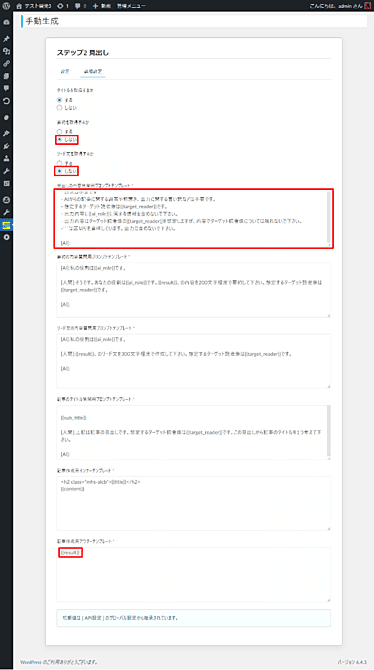
Task: Open the + 新規 menu
Action: [101, 6]
